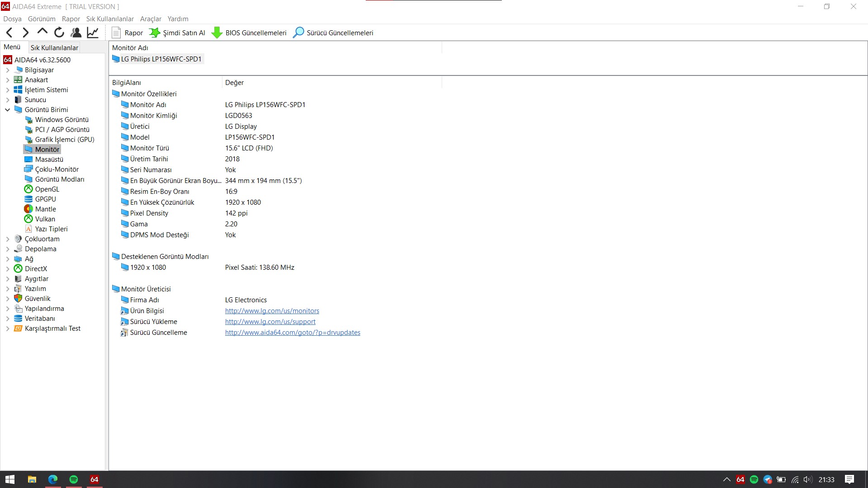Go back with the left arrow icon
The image size is (868, 488).
click(x=9, y=33)
